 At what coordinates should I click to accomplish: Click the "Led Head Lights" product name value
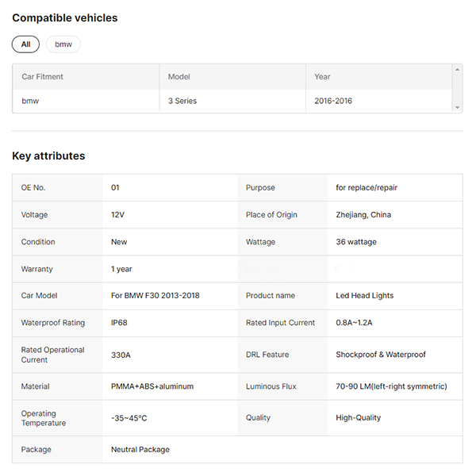(x=365, y=295)
